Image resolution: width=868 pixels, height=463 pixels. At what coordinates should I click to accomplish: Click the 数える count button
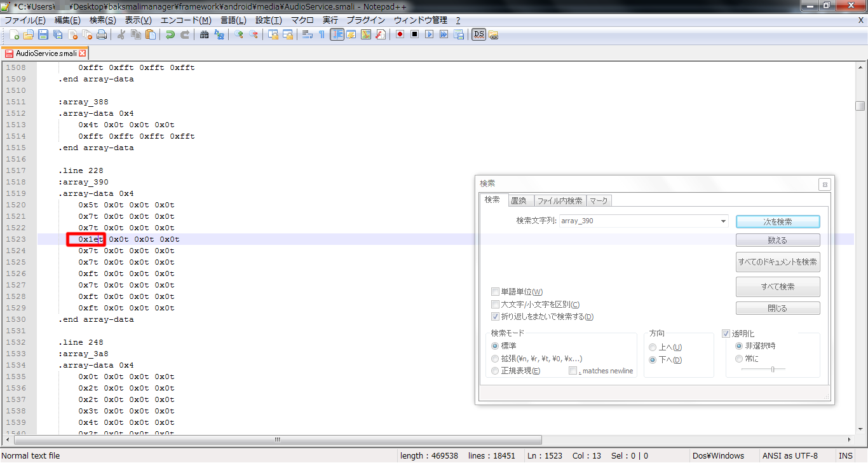pyautogui.click(x=778, y=240)
